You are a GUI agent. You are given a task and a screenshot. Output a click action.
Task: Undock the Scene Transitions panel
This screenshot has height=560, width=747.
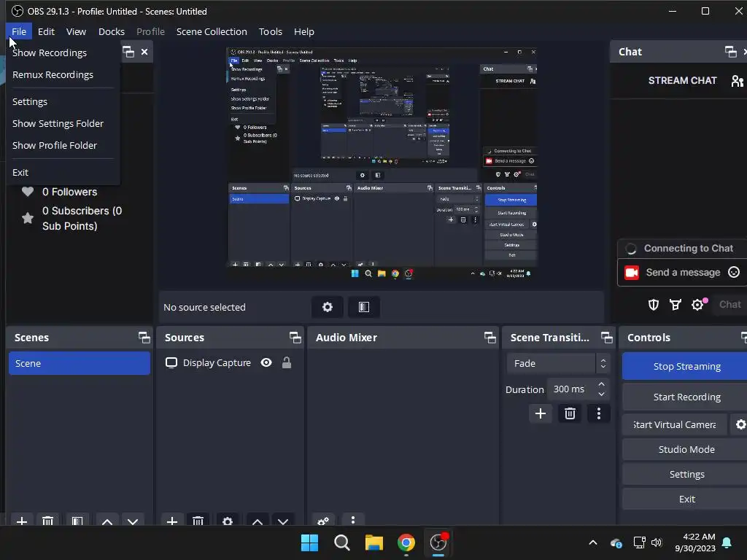click(606, 338)
